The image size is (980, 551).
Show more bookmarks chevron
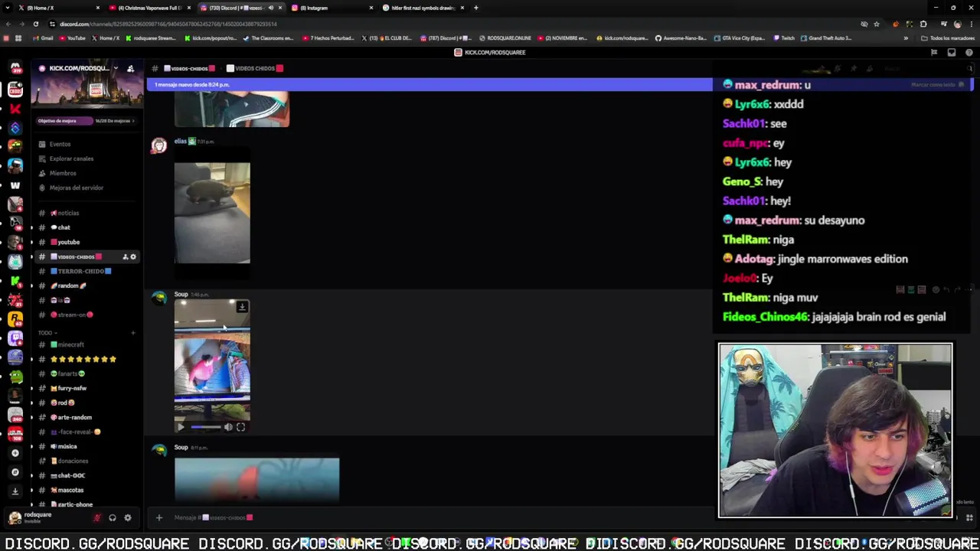pos(906,38)
